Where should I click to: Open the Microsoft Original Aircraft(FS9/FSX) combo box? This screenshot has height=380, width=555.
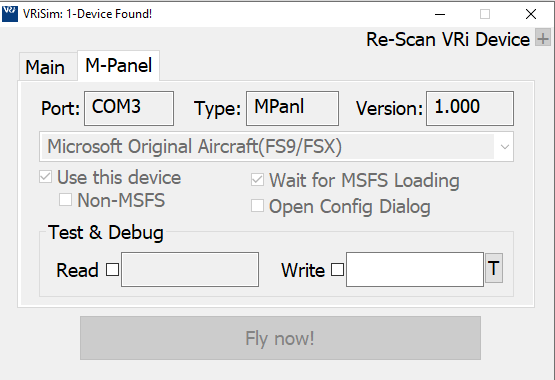pos(276,146)
